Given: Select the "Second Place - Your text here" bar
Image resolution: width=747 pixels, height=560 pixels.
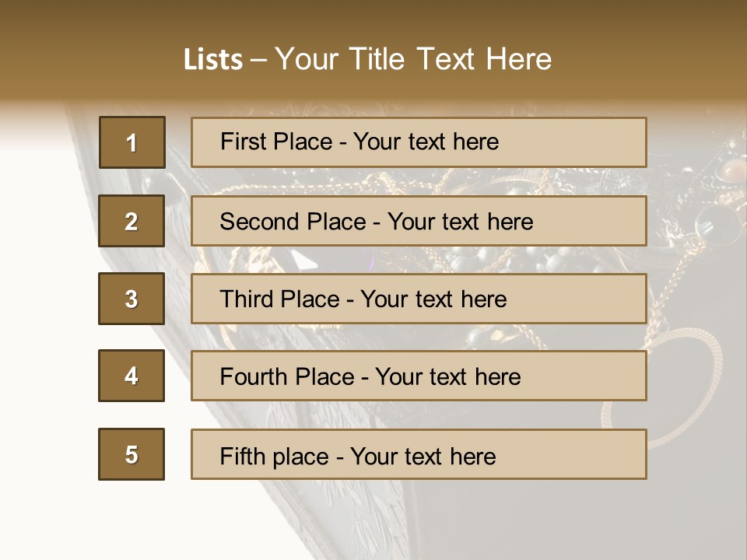Looking at the screenshot, I should click(x=419, y=221).
